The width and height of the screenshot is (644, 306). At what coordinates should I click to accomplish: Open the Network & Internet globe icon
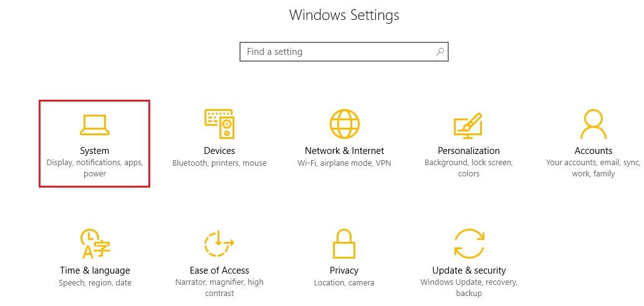coord(345,123)
